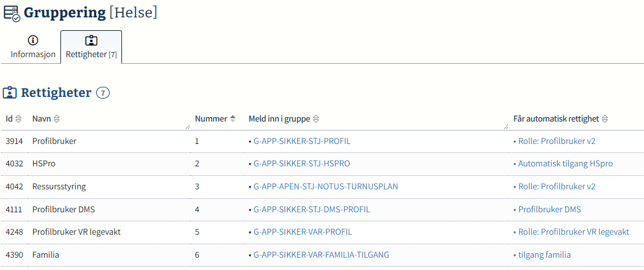This screenshot has height=270, width=644.
Task: Click the Rettigheter section heading icon
Action: coord(10,93)
